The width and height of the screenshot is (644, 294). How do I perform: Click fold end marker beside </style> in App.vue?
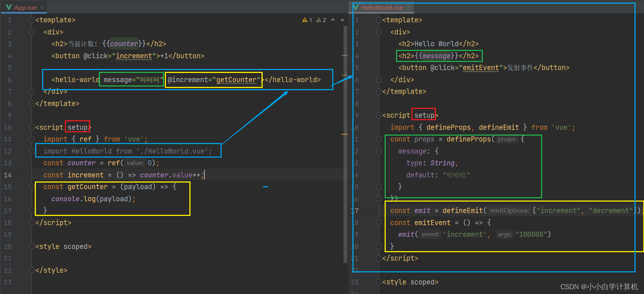pos(32,271)
